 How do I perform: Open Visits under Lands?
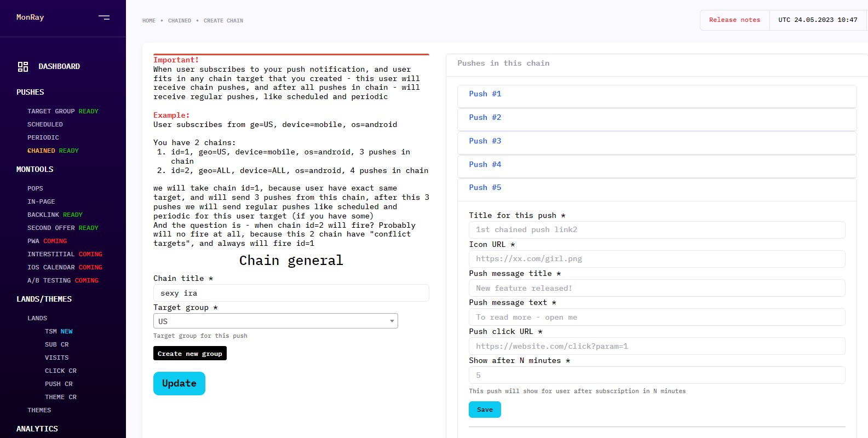57,358
